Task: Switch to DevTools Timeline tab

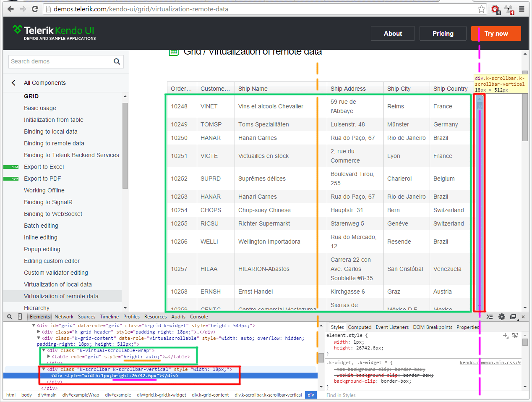Action: pyautogui.click(x=109, y=317)
